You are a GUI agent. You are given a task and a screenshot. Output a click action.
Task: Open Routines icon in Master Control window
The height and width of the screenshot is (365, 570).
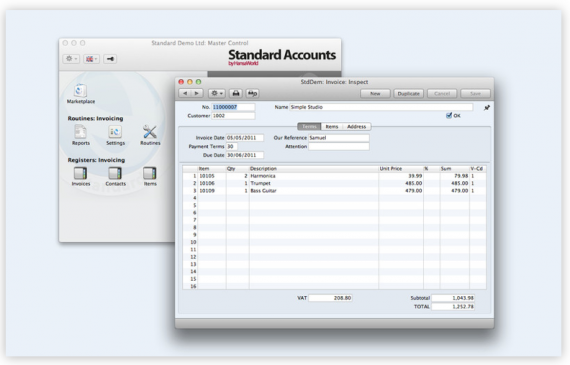[150, 132]
